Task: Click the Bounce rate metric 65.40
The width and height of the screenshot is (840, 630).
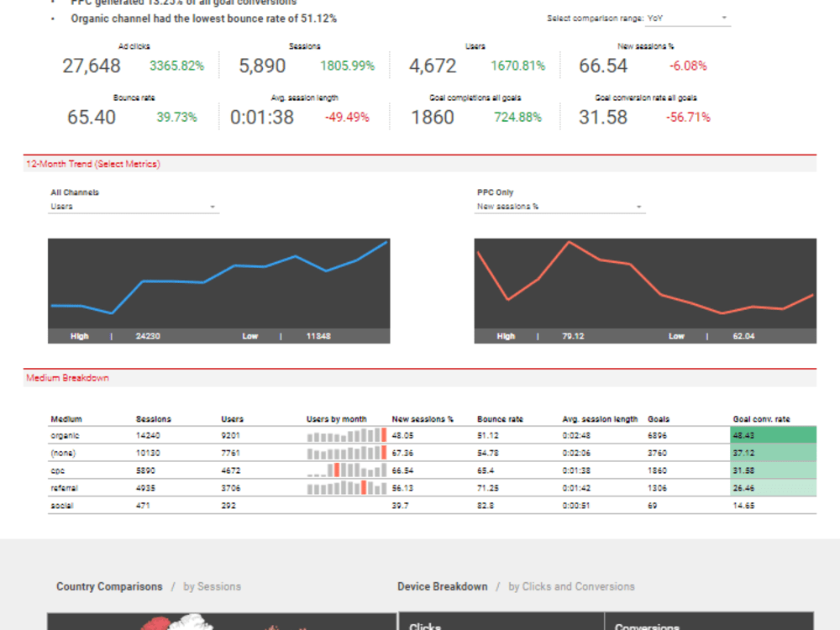Action: tap(92, 117)
